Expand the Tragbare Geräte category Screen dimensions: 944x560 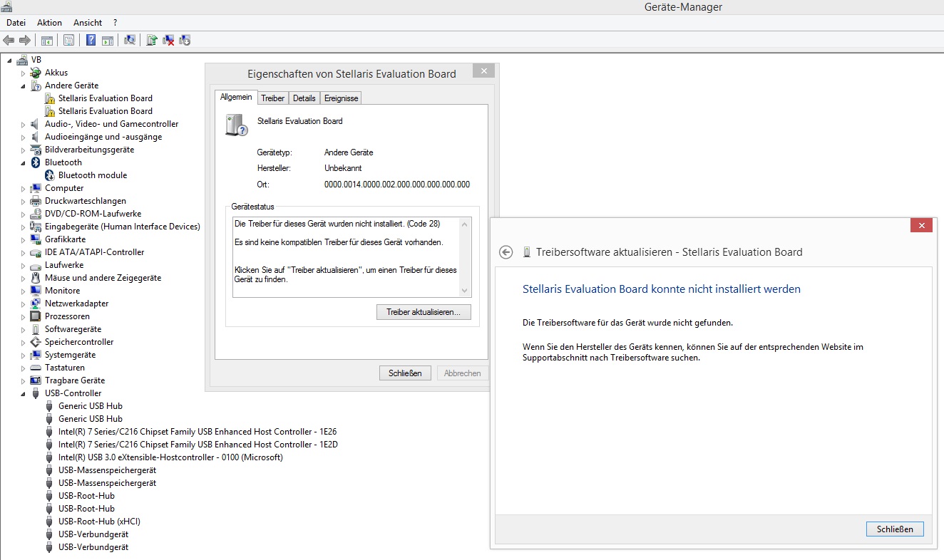point(23,380)
